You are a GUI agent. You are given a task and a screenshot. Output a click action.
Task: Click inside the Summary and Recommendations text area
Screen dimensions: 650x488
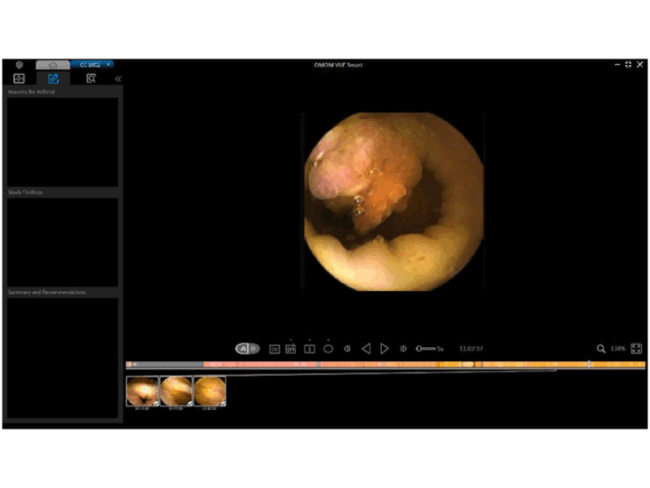(62, 357)
